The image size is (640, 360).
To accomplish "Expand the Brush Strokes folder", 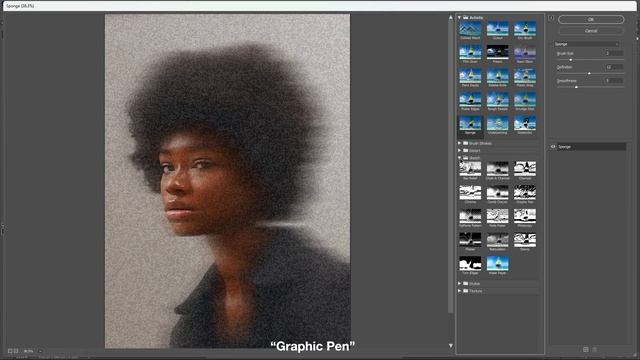I will (x=460, y=143).
